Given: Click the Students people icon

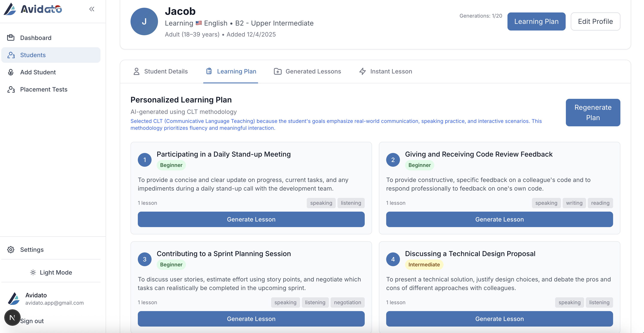Looking at the screenshot, I should [x=11, y=55].
